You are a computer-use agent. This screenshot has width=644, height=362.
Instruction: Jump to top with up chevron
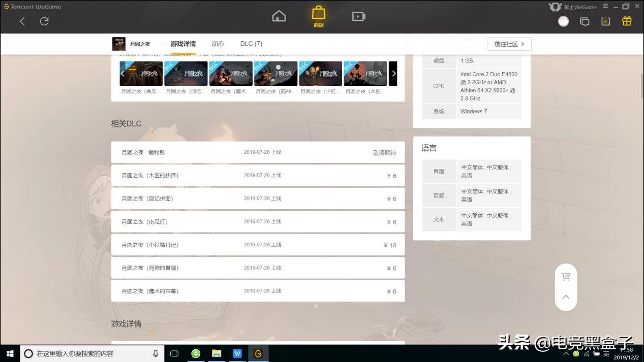tap(566, 297)
